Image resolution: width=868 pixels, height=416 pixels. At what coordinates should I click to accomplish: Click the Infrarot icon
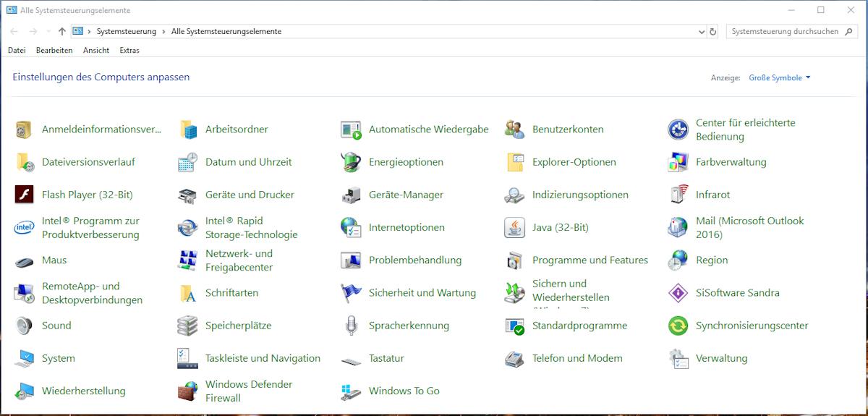[678, 195]
